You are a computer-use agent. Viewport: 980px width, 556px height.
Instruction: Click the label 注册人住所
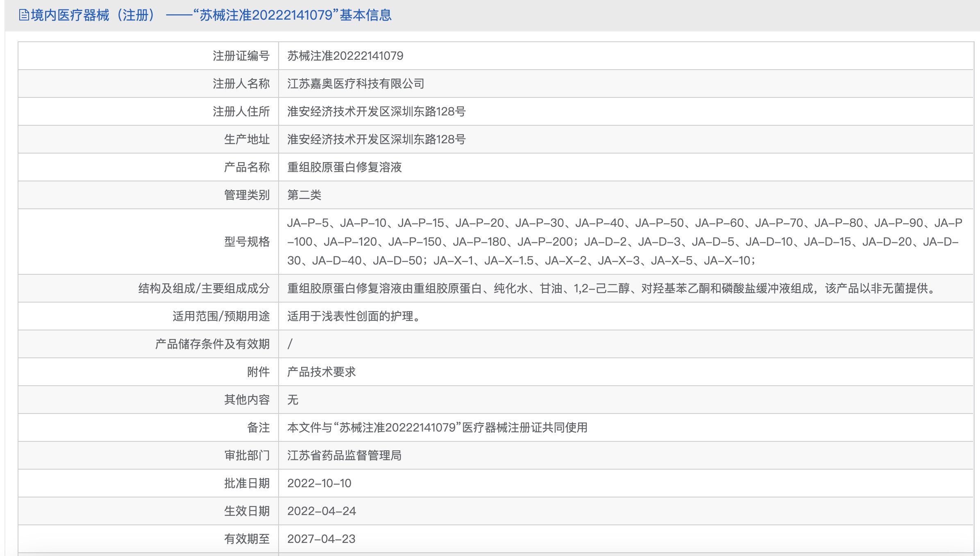241,111
